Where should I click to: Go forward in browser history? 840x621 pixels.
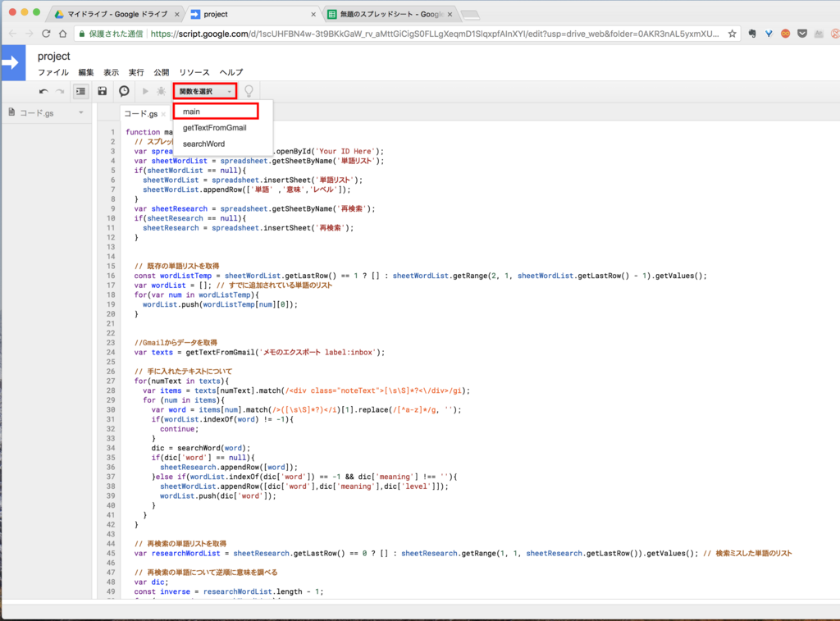coord(29,34)
